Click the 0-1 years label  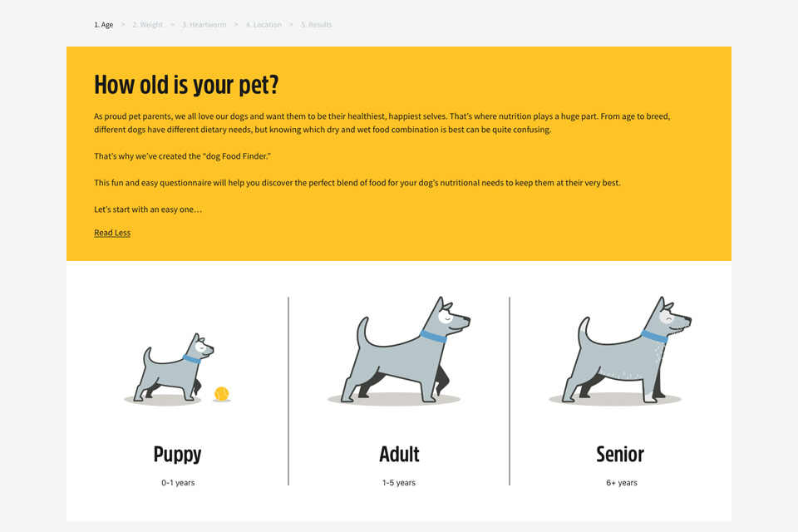(x=178, y=483)
